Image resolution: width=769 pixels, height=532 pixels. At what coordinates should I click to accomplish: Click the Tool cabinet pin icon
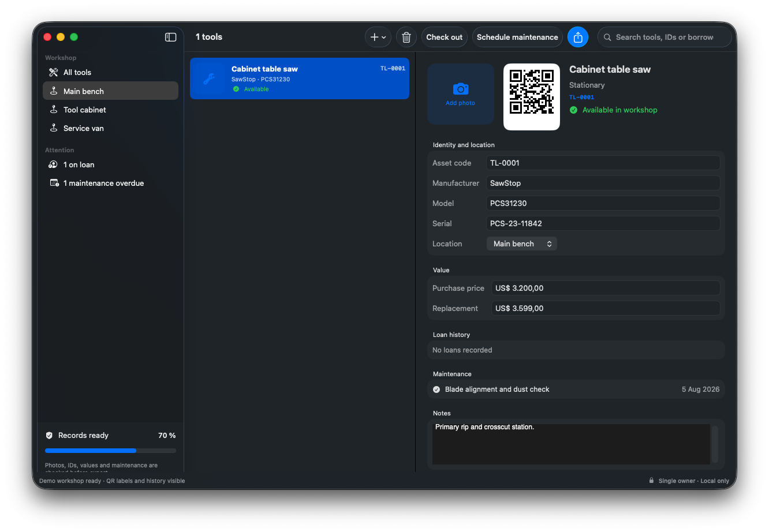pyautogui.click(x=54, y=110)
